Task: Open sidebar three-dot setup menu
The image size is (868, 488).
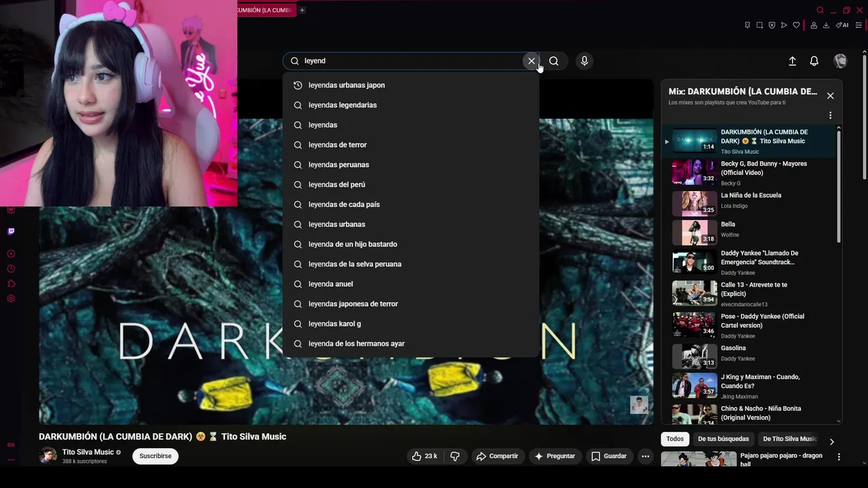Action: (x=11, y=460)
